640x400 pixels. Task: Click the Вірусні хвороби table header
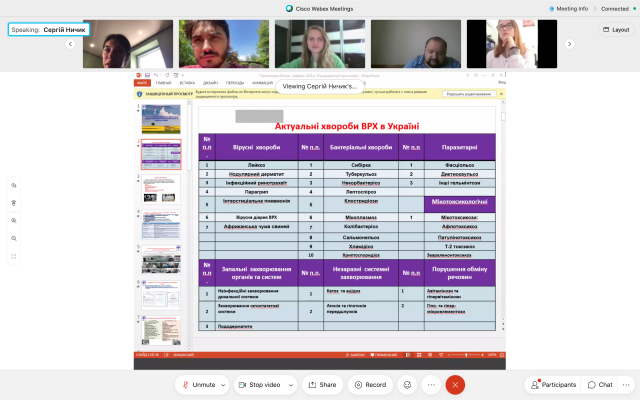pyautogui.click(x=256, y=147)
